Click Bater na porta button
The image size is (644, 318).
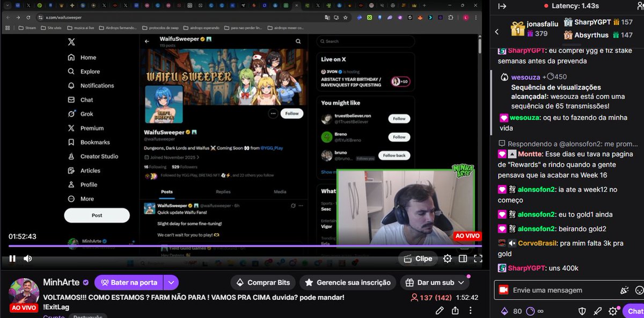[128, 283]
